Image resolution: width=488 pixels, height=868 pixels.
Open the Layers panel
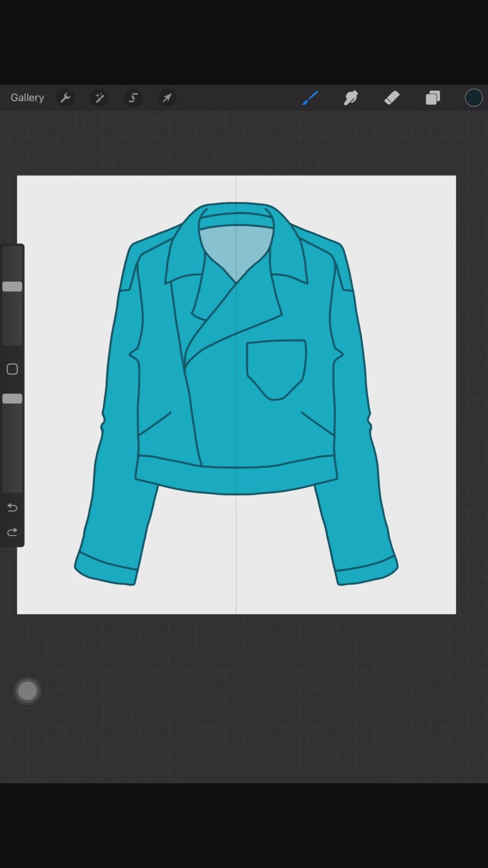pos(433,98)
